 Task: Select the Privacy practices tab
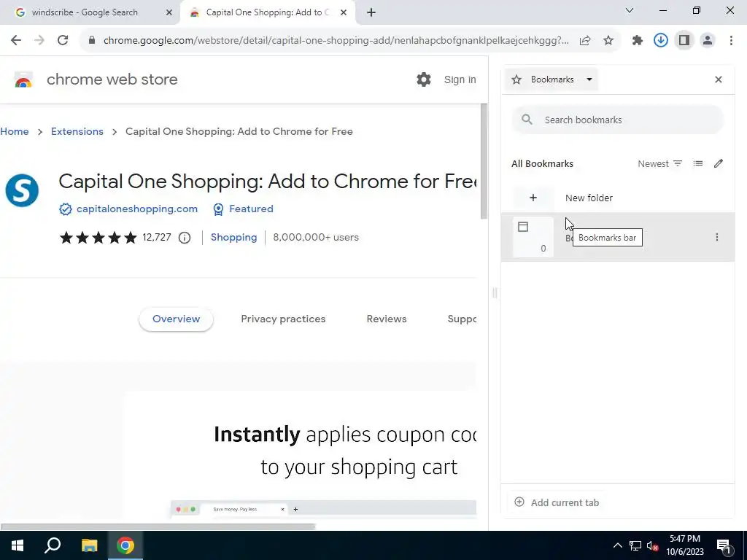[283, 319]
